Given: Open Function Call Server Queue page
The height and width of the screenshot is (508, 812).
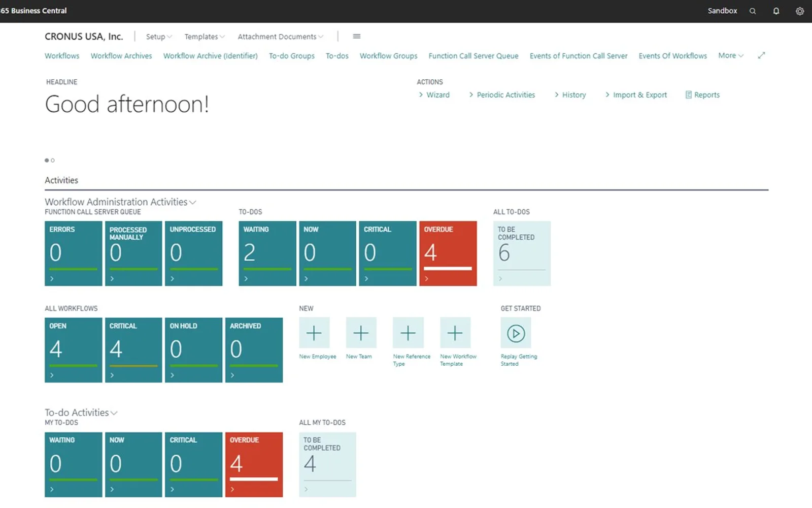Looking at the screenshot, I should click(x=473, y=56).
